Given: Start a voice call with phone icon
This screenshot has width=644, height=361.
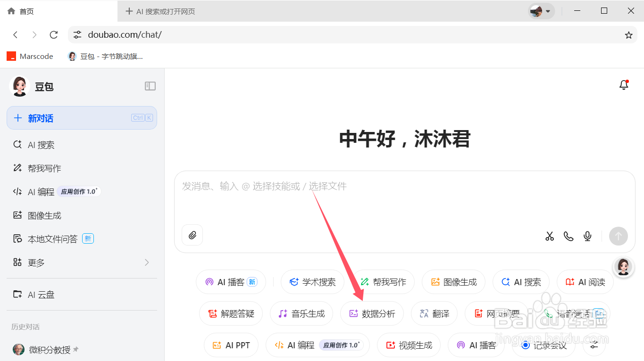Looking at the screenshot, I should (569, 236).
